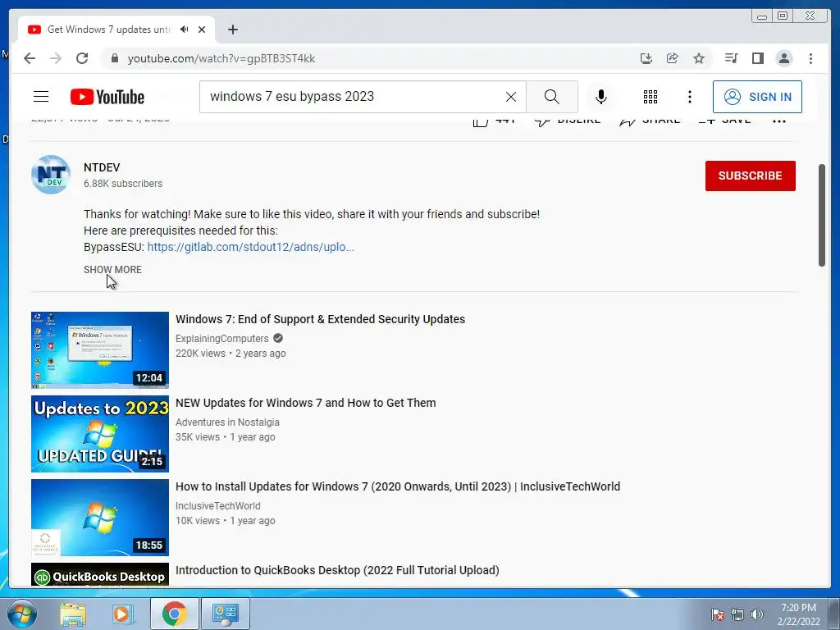The height and width of the screenshot is (630, 840).
Task: Open NTDEV channel avatar
Action: coord(51,175)
